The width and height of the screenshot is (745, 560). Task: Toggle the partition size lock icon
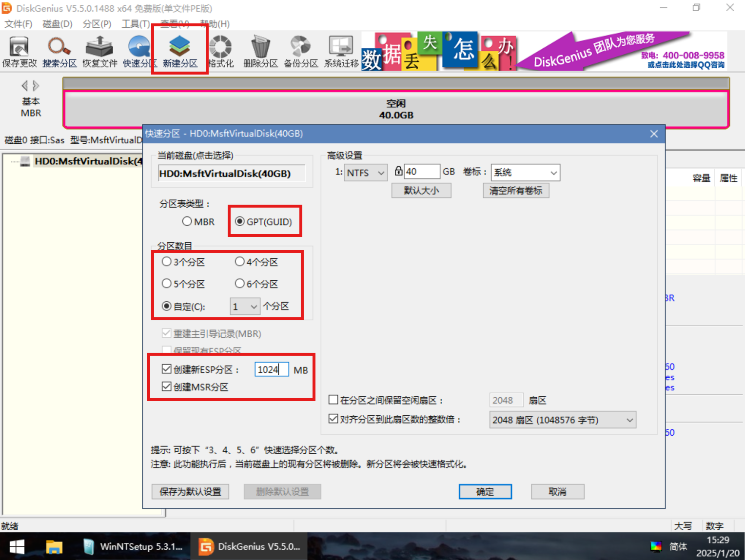(398, 171)
